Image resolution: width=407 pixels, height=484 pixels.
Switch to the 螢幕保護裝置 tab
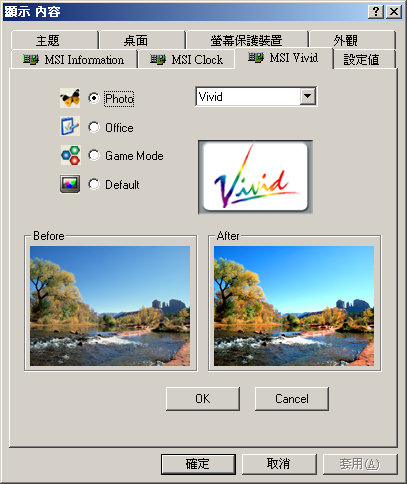pos(247,40)
